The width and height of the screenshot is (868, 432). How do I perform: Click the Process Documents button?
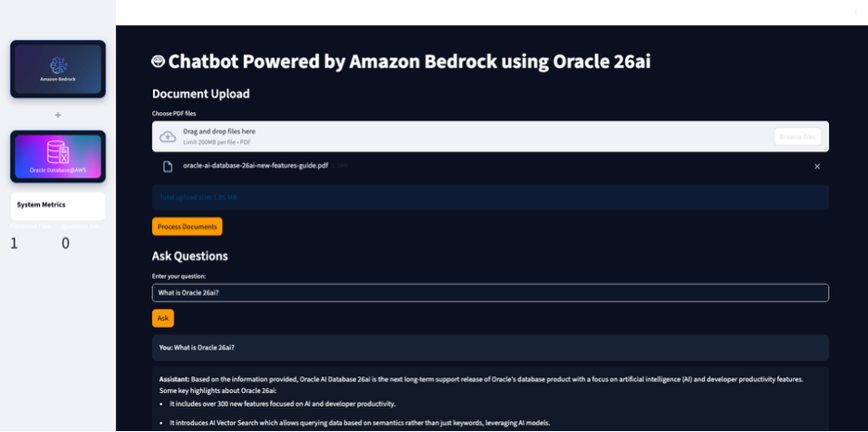pos(187,226)
